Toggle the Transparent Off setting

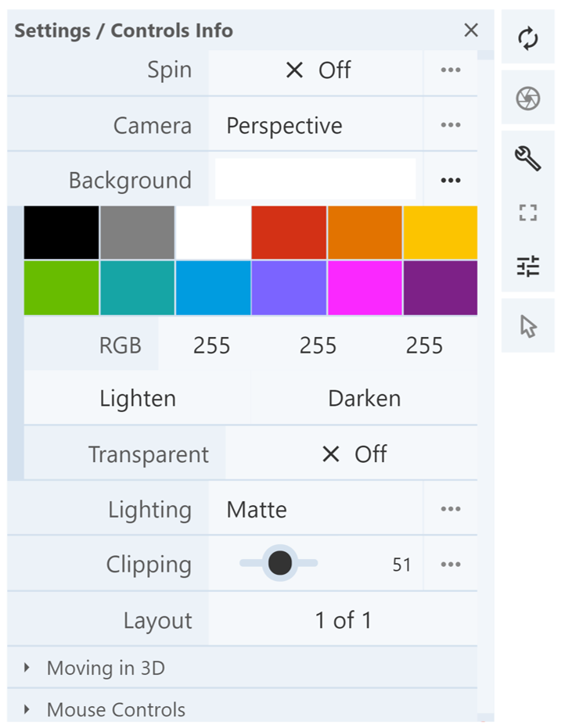354,454
